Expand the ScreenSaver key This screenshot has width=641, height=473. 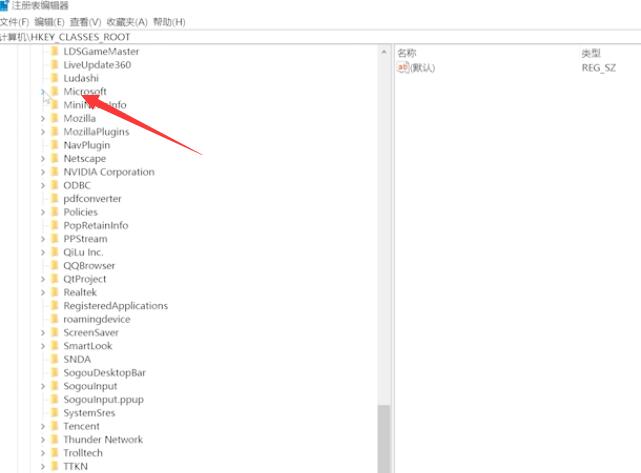[43, 333]
